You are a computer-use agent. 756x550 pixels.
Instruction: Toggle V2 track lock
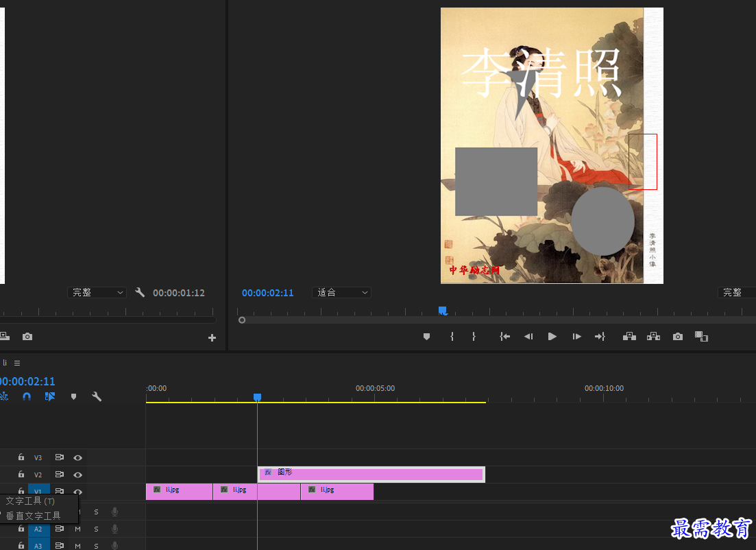tap(21, 475)
